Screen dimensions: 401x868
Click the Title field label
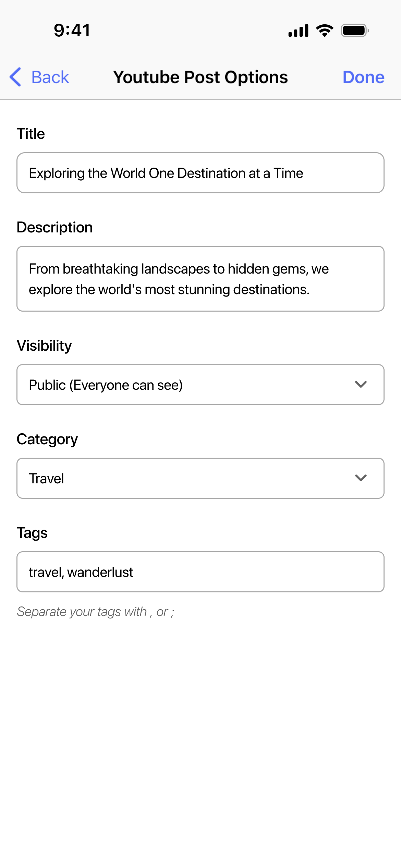31,134
